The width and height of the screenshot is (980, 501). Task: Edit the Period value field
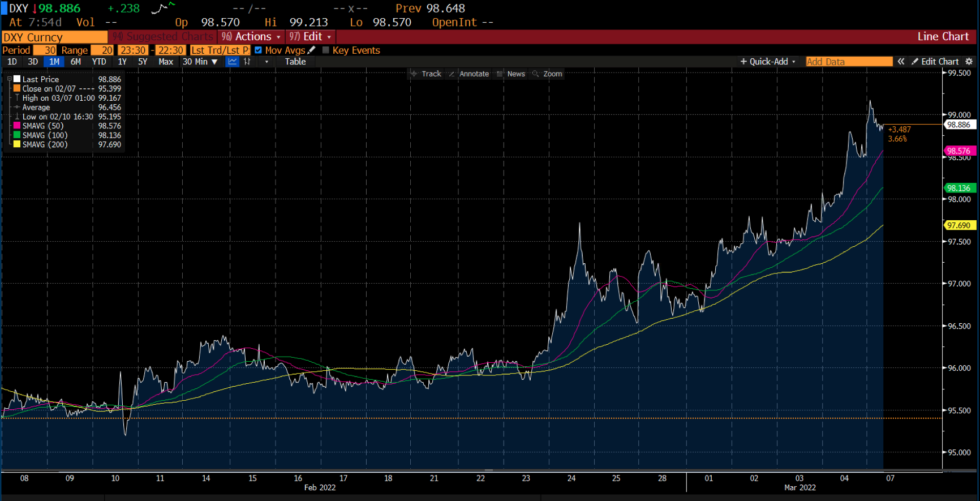point(45,50)
